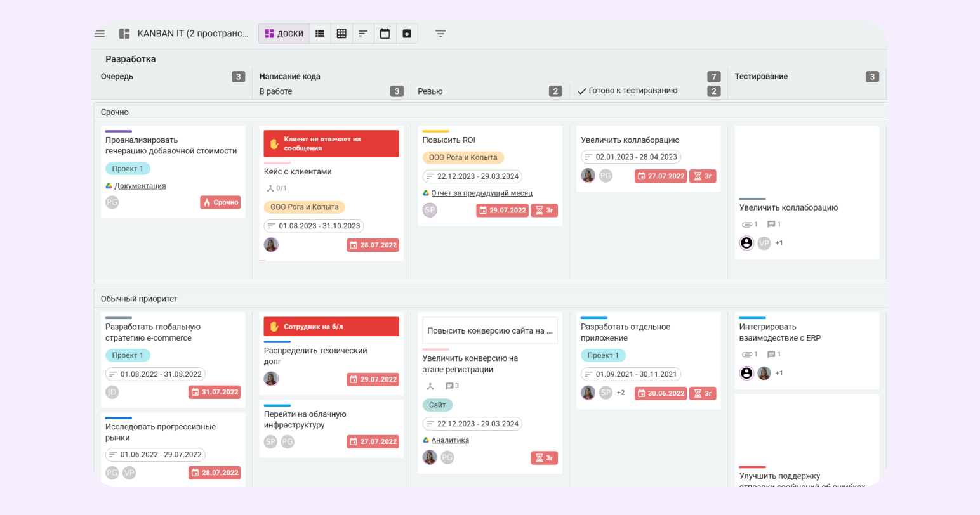Open the Аналитика link

[x=450, y=440]
